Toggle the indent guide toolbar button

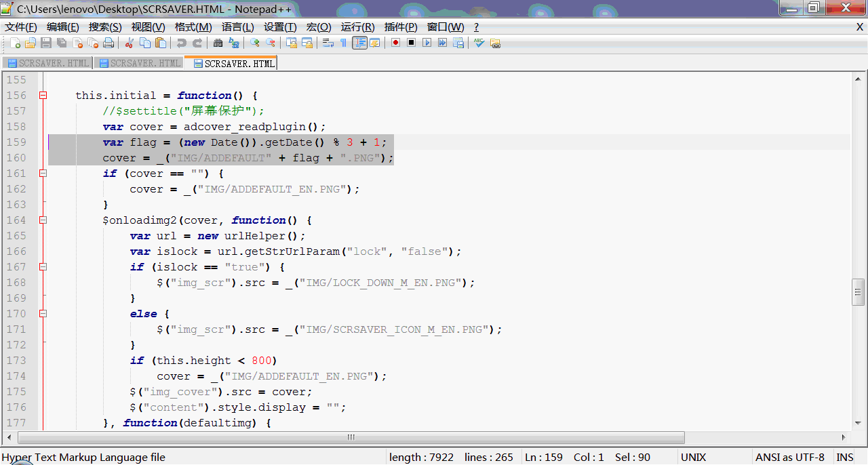tap(359, 43)
